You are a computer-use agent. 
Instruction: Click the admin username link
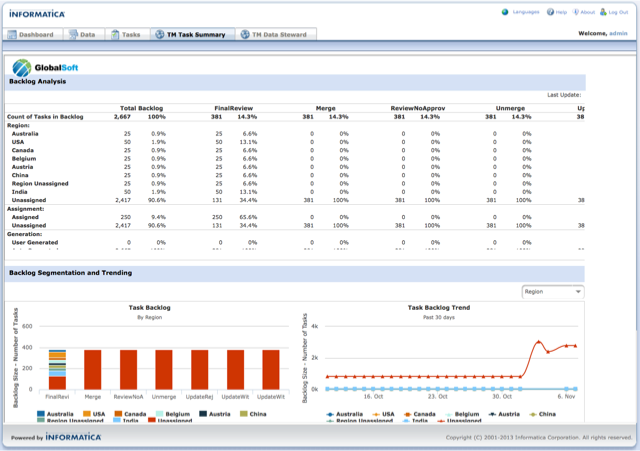pyautogui.click(x=618, y=33)
